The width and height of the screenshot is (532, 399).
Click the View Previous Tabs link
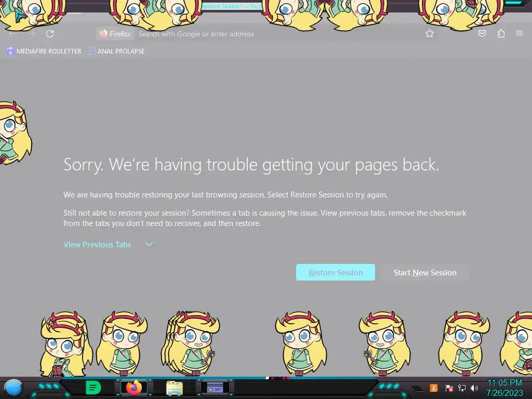pyautogui.click(x=97, y=244)
